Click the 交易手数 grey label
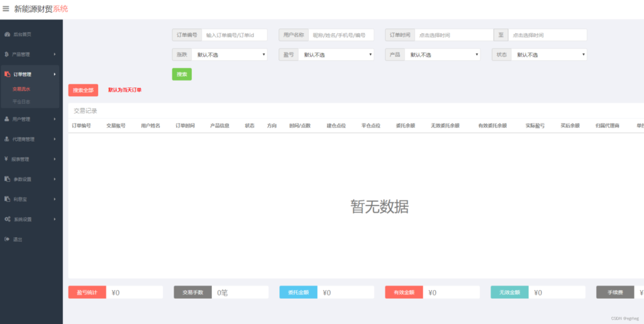644x324 pixels. [193, 293]
